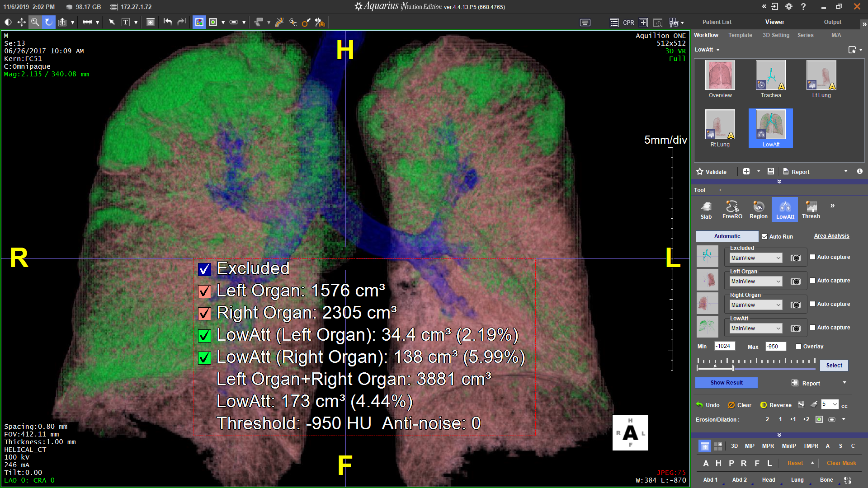Screen dimensions: 868x488
Task: Toggle LowAtt (Right Organ) overlay checkbox
Action: pos(204,358)
